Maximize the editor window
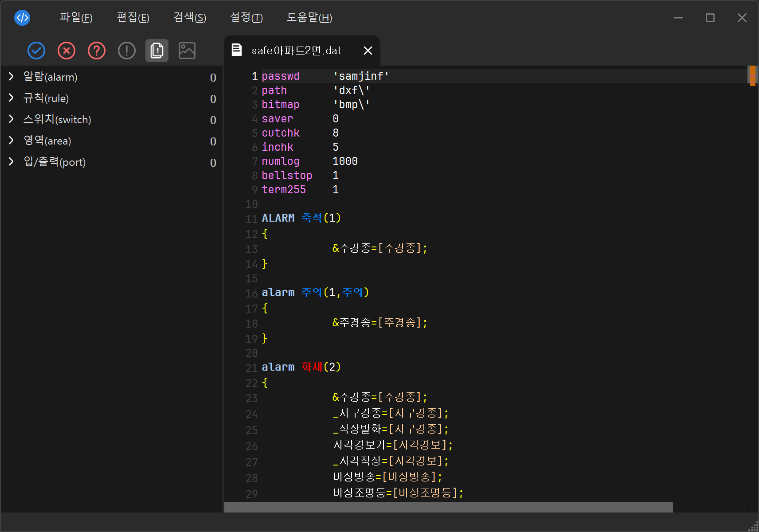Image resolution: width=759 pixels, height=532 pixels. (x=710, y=18)
